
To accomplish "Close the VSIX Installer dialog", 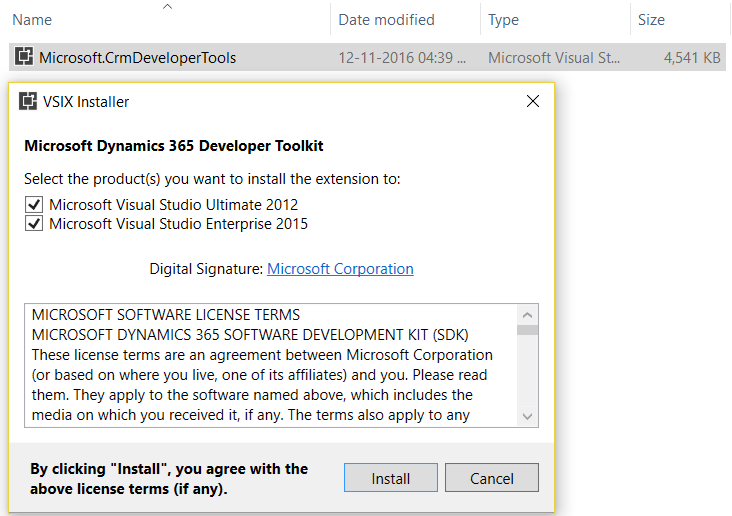I will point(532,101).
